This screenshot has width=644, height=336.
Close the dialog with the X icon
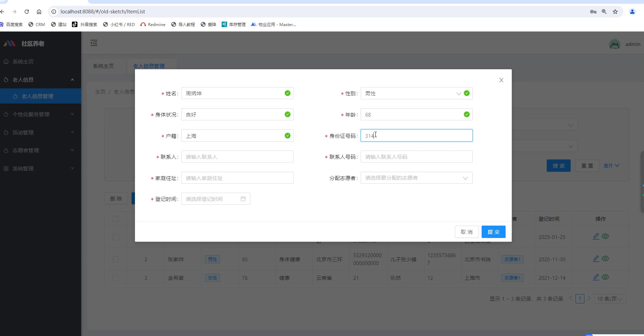[501, 80]
